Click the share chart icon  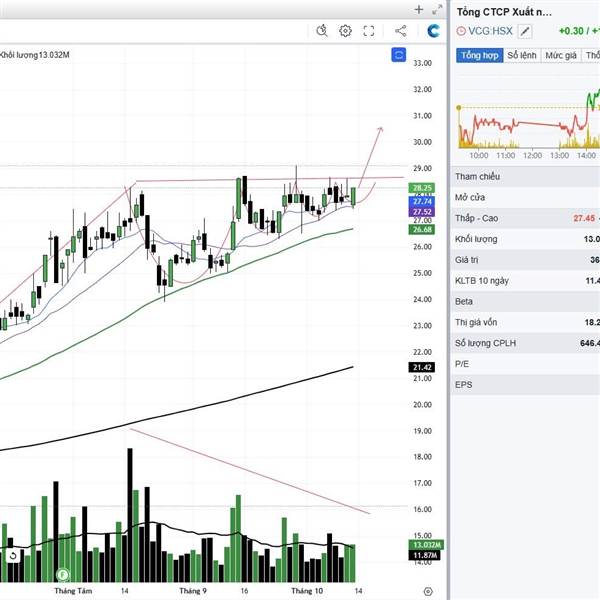tap(401, 31)
